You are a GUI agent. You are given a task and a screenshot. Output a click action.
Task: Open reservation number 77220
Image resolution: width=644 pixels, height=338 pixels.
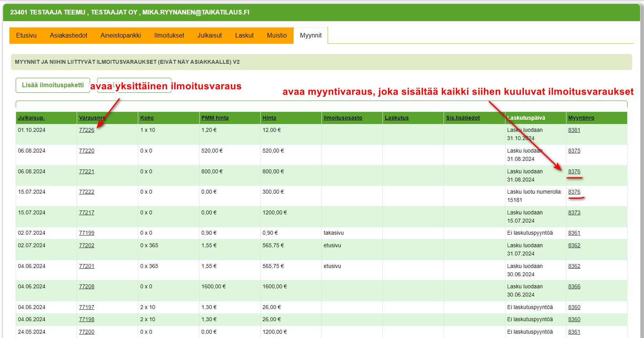[x=87, y=151]
